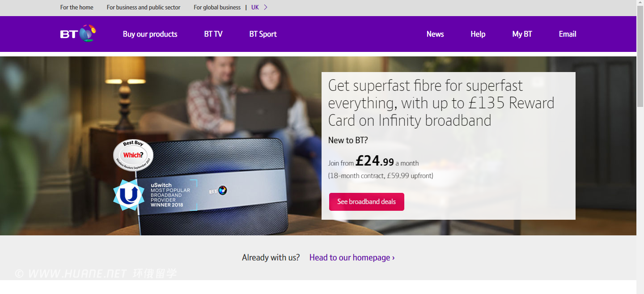Select For global business link
The image size is (644, 294).
217,7
